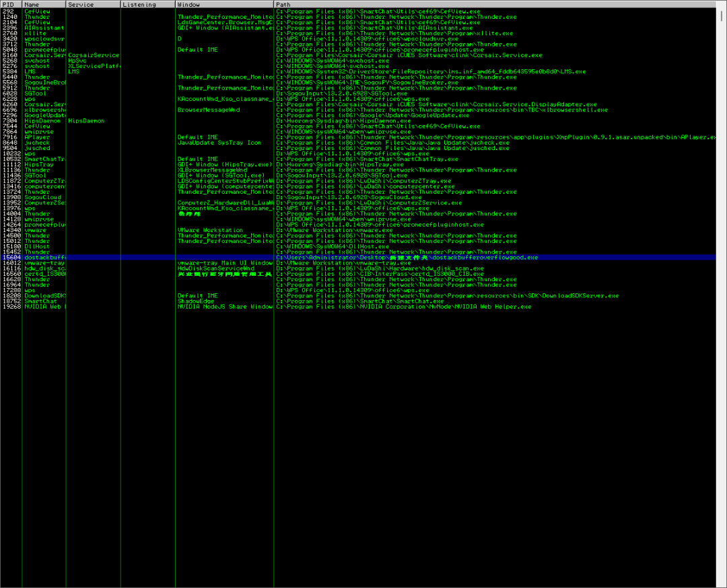
Task: Click the Path column header
Action: 495,4
